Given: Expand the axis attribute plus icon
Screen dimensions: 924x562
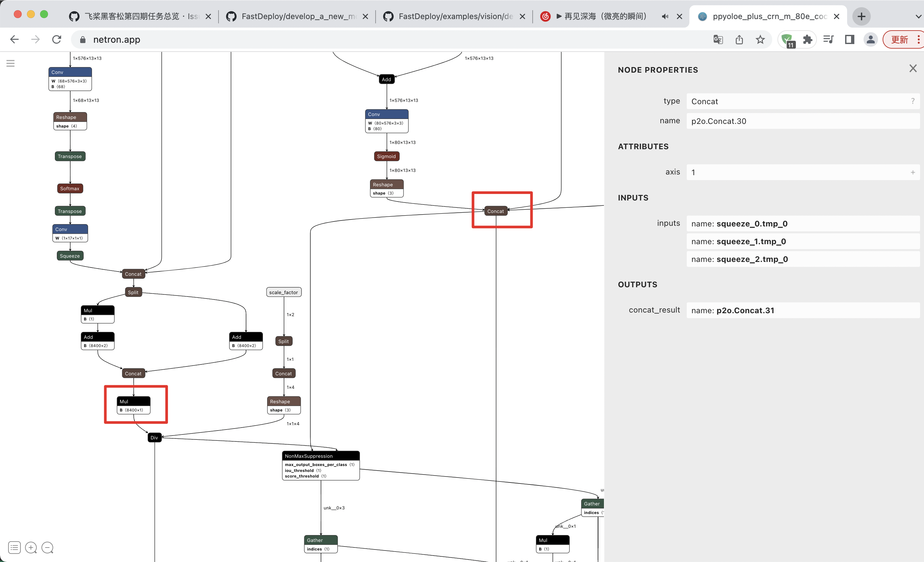Looking at the screenshot, I should 913,172.
